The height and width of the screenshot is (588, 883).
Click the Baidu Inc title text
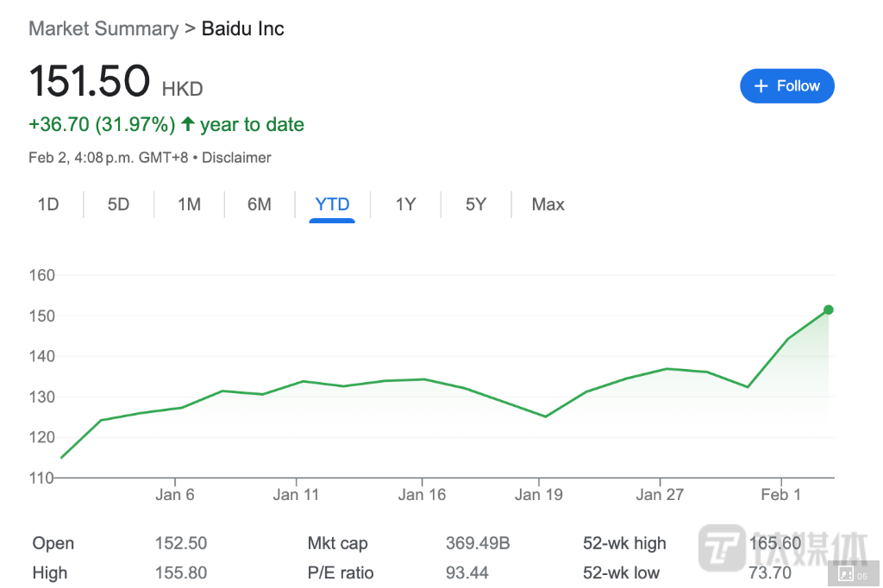242,28
